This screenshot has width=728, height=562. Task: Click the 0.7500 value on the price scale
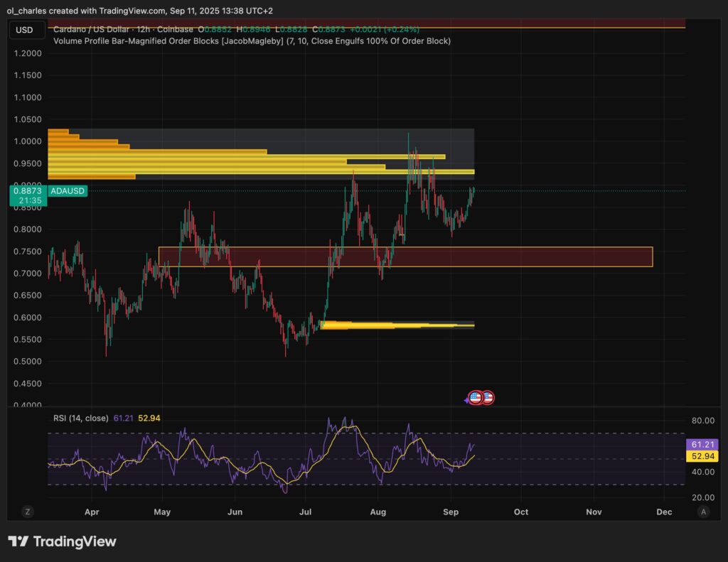click(x=27, y=250)
